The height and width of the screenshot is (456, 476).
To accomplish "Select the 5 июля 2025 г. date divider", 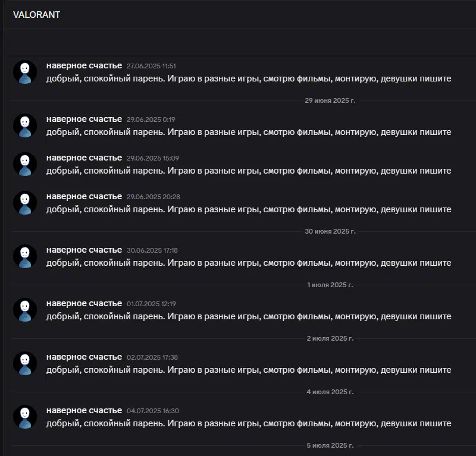I will click(x=330, y=445).
